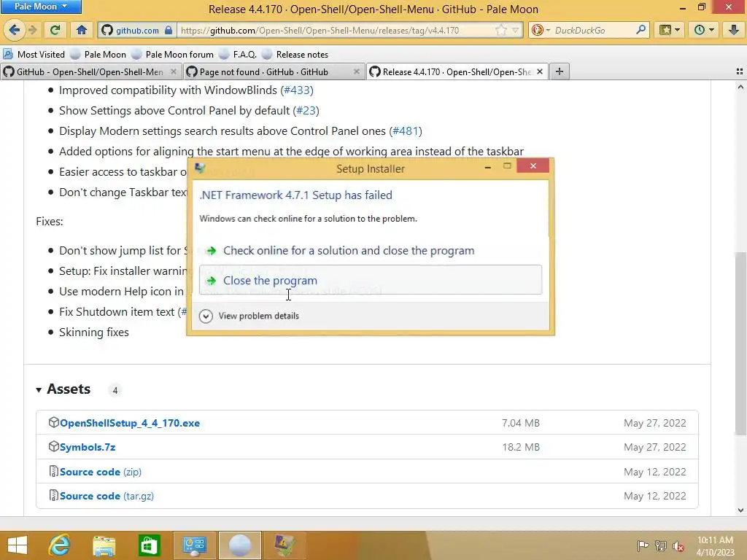Viewport: 747px width, 560px height.
Task: Open issue link #433
Action: pyautogui.click(x=297, y=90)
